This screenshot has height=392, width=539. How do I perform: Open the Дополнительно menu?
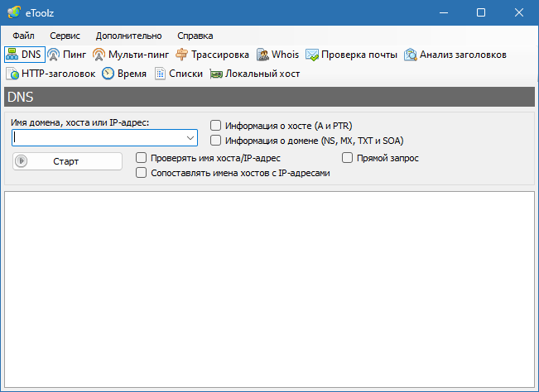coord(128,36)
